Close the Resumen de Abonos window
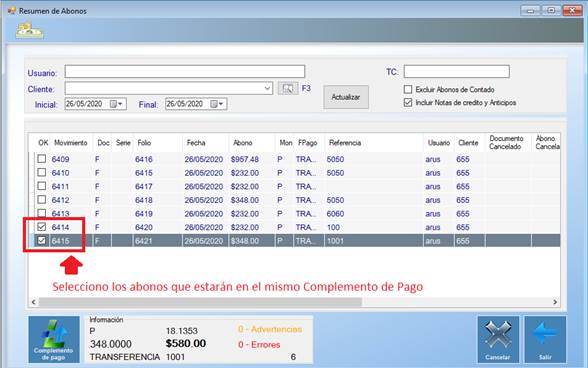The image size is (588, 368). (572, 11)
